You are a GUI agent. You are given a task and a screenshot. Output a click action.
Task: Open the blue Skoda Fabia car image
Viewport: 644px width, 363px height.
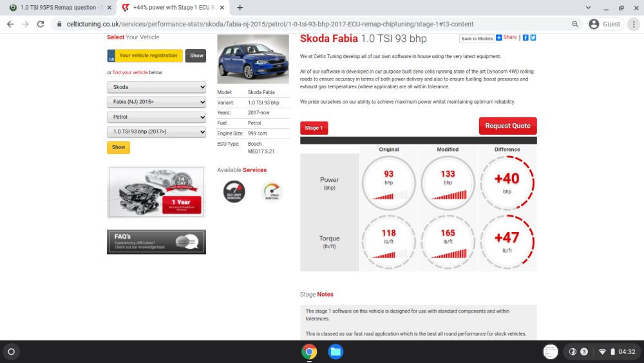(253, 59)
